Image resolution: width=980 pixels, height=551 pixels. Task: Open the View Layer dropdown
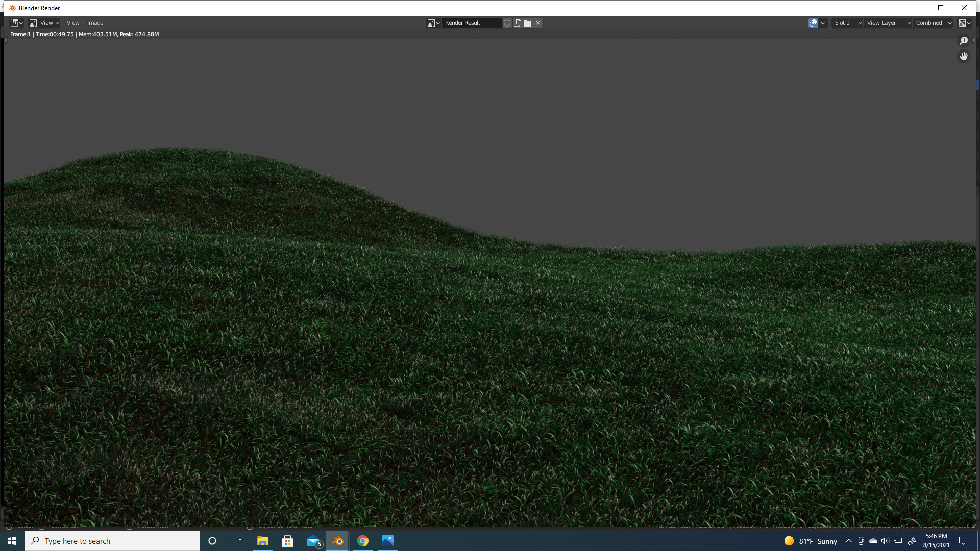click(x=888, y=23)
